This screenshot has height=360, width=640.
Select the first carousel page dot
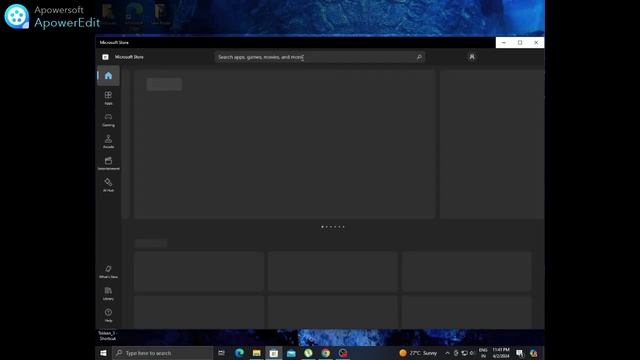pyautogui.click(x=322, y=227)
